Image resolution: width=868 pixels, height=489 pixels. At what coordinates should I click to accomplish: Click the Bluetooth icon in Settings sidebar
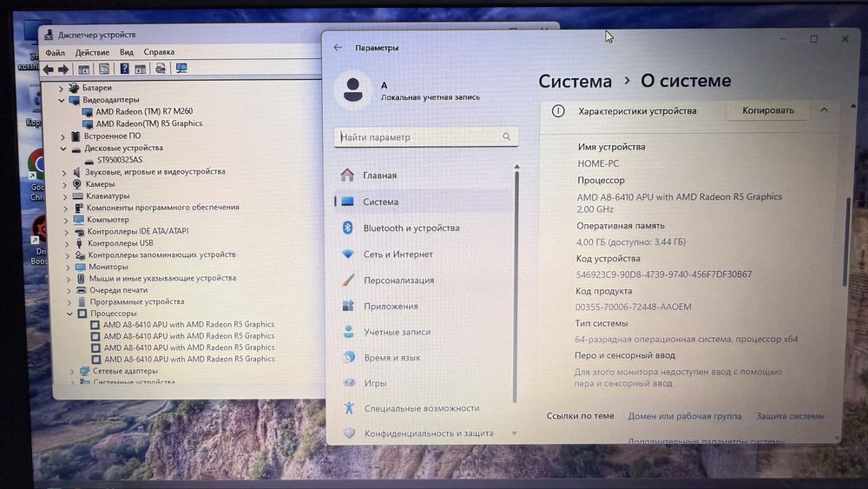[x=348, y=228]
